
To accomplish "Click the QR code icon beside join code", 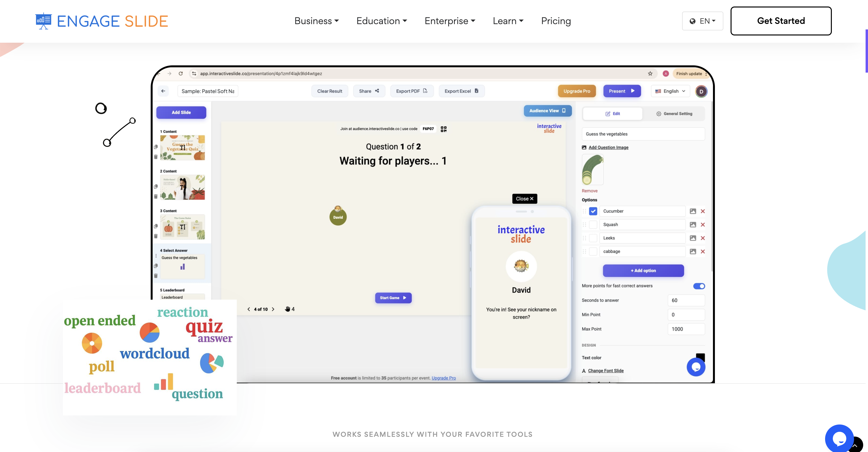I will coord(443,129).
